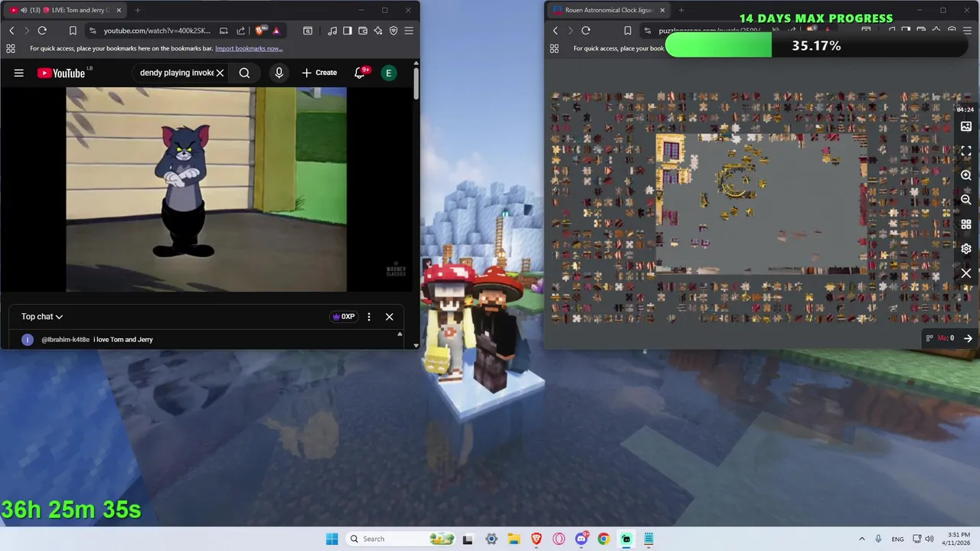This screenshot has width=980, height=551.
Task: Open the YouTube window browser main menu
Action: tap(409, 31)
